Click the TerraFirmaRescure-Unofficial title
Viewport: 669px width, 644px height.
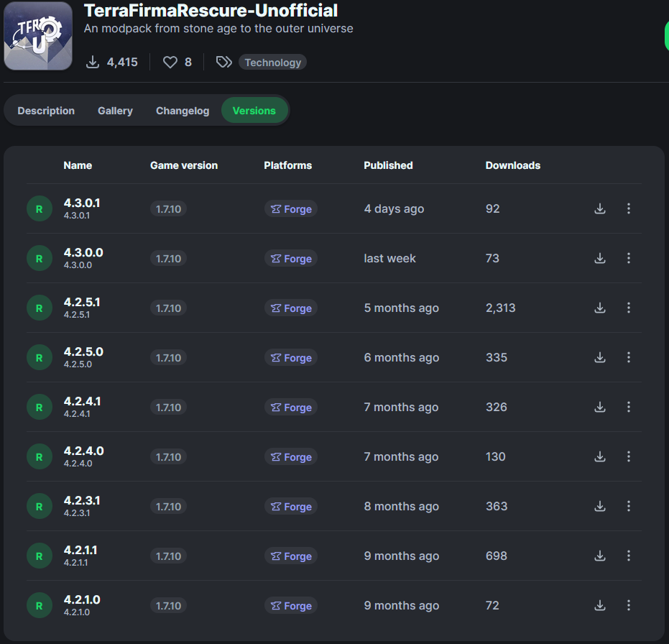tap(211, 11)
